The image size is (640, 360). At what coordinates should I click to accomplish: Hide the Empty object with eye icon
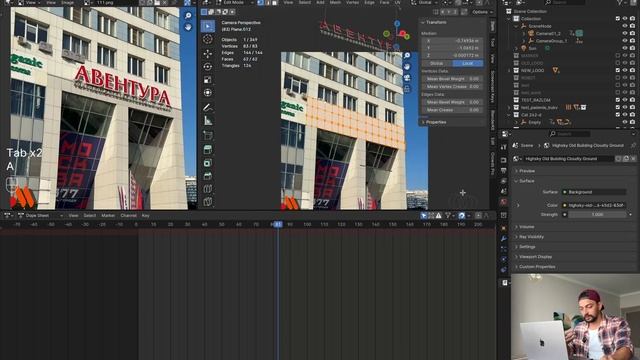click(x=625, y=122)
